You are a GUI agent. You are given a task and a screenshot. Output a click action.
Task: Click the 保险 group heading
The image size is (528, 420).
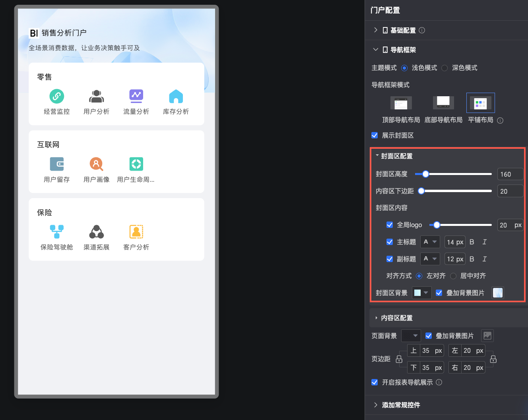[45, 212]
